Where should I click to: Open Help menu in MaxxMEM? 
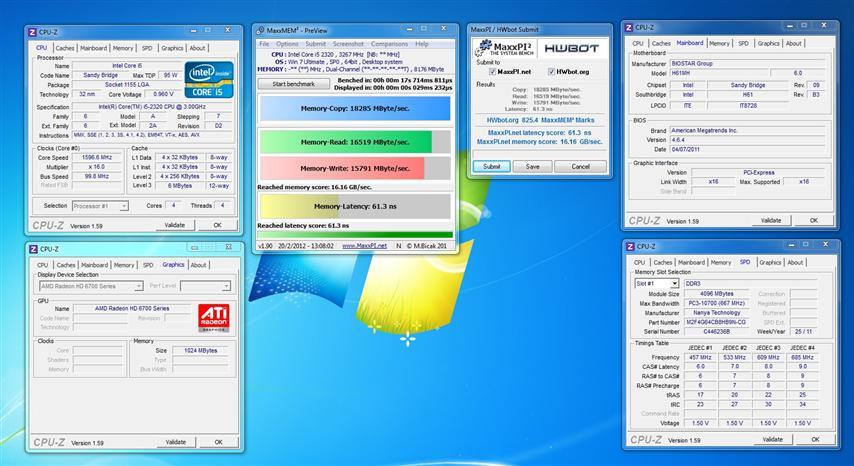tap(422, 44)
